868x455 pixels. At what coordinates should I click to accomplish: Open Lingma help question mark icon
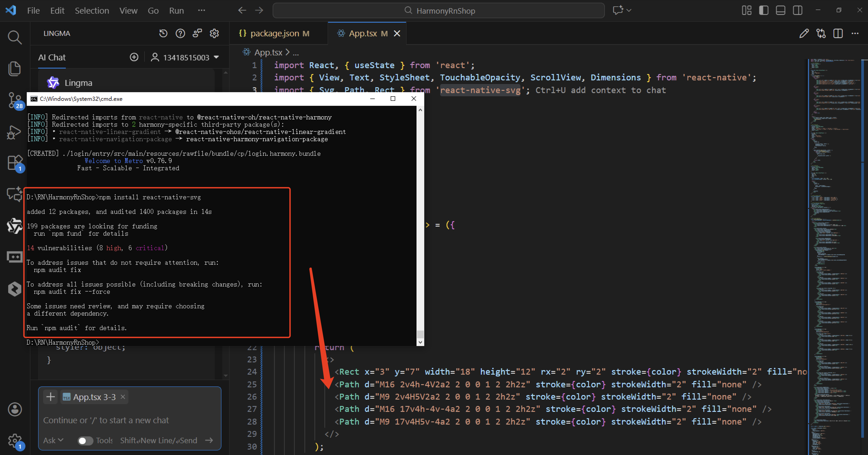pos(180,33)
